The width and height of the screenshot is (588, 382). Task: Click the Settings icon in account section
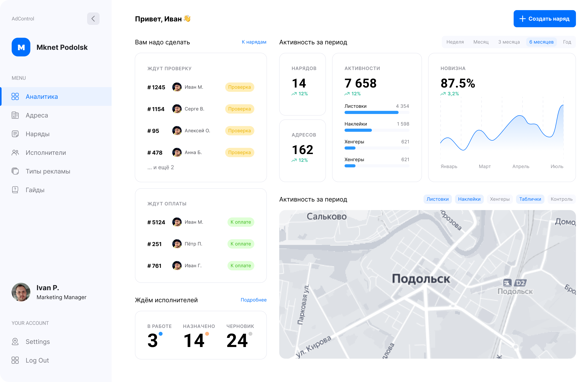(x=15, y=342)
